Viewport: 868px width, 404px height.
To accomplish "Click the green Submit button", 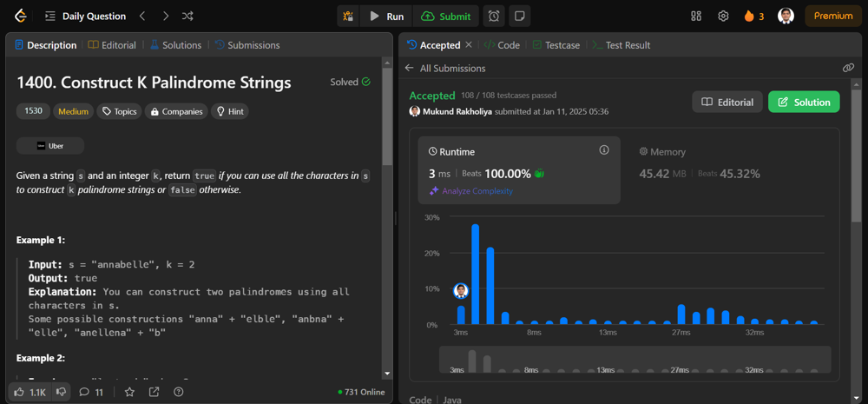I will coord(446,16).
